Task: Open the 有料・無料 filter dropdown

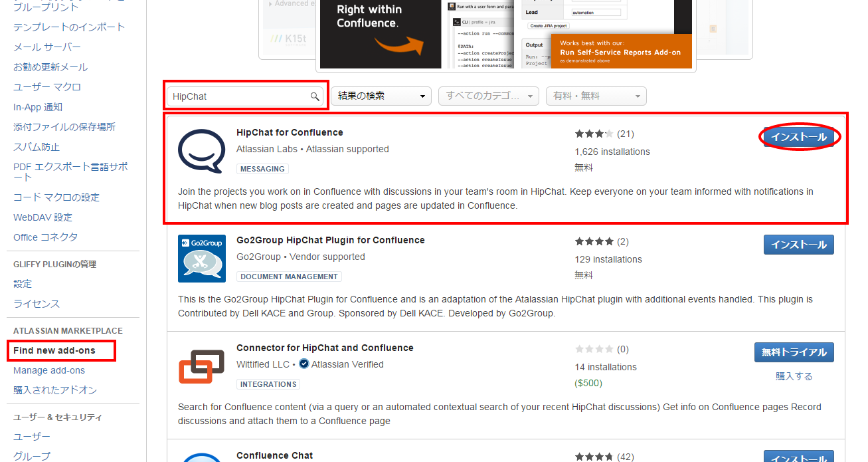Action: tap(596, 96)
